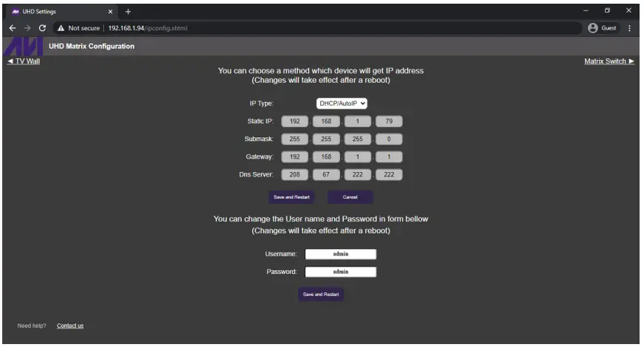
Task: Open the Guest profile menu
Action: 602,28
